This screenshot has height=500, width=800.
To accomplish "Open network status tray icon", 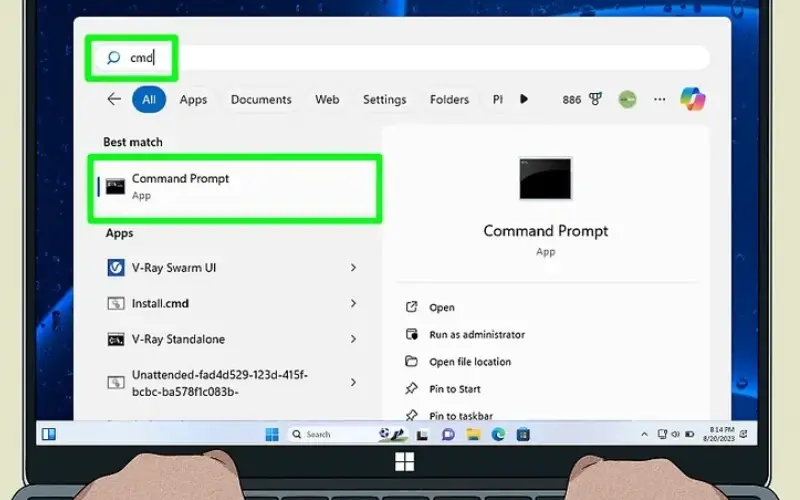I will (x=662, y=434).
